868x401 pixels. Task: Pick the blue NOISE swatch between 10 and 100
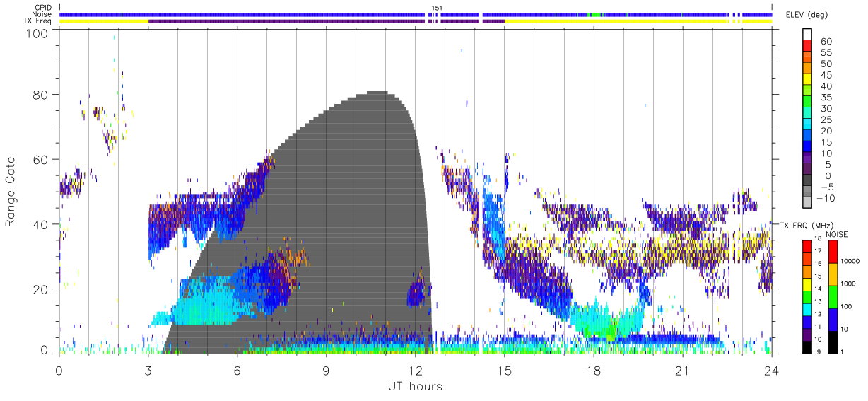832,320
